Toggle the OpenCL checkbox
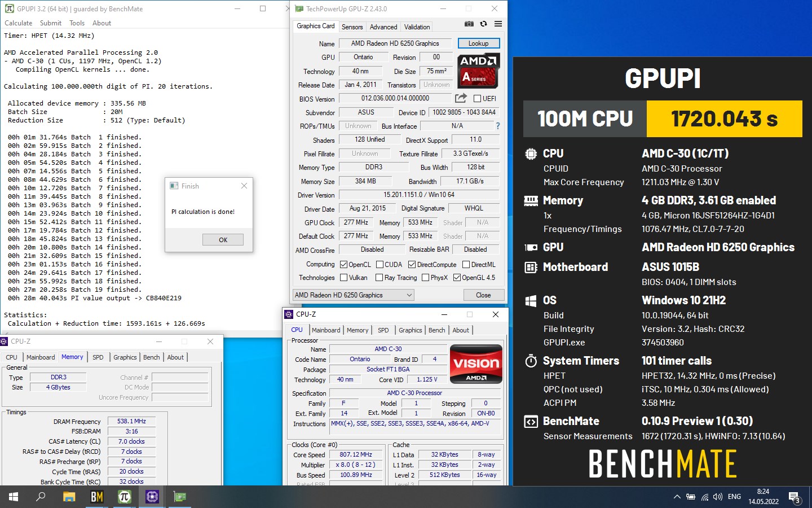 pos(344,265)
